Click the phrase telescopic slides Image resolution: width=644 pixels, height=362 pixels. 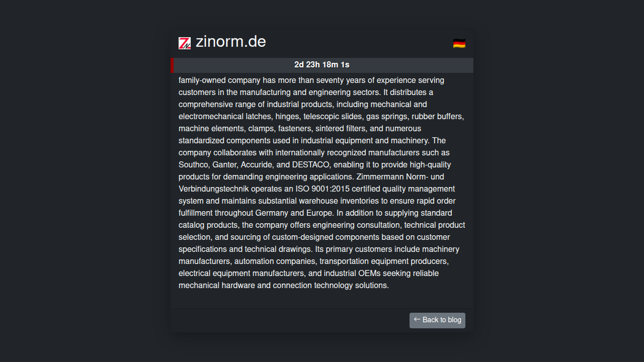point(332,117)
